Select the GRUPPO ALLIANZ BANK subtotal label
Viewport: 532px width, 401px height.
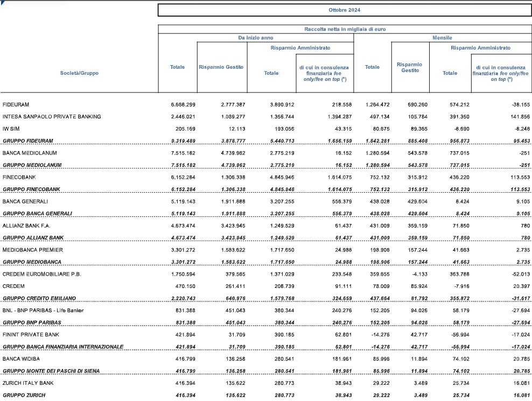pyautogui.click(x=33, y=238)
